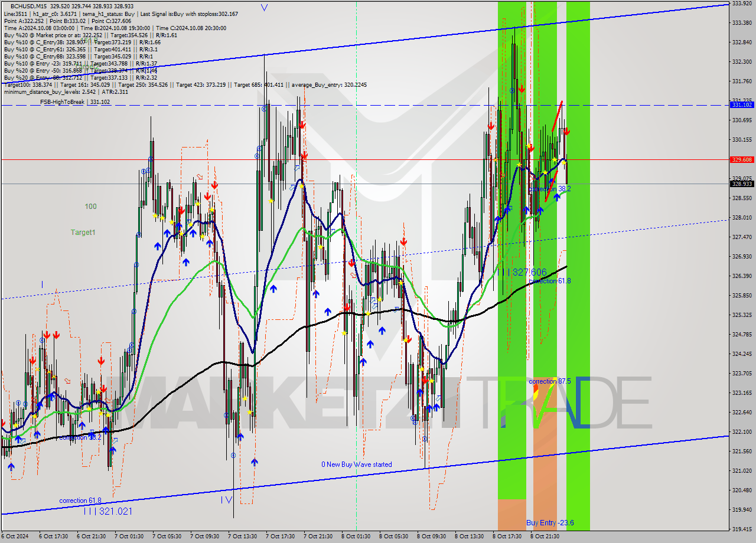Click the BCHUSD,M15 symbol title text
The width and height of the screenshot is (756, 543).
pos(30,5)
